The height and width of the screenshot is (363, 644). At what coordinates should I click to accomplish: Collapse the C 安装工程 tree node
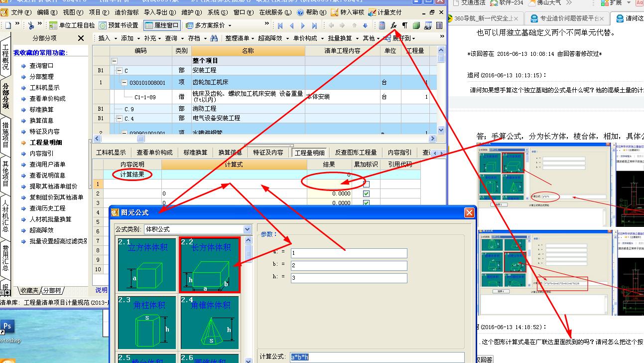pyautogui.click(x=120, y=71)
